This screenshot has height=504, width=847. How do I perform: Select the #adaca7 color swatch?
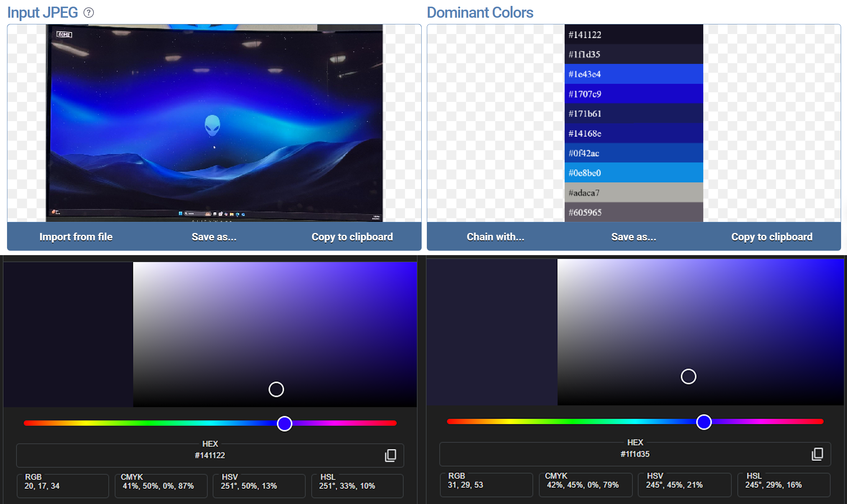(x=634, y=192)
